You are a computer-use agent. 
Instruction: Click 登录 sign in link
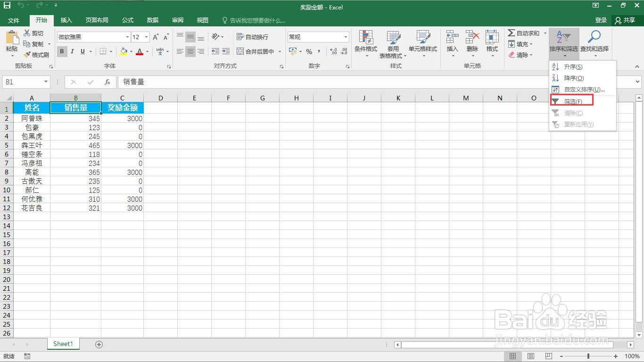click(601, 20)
